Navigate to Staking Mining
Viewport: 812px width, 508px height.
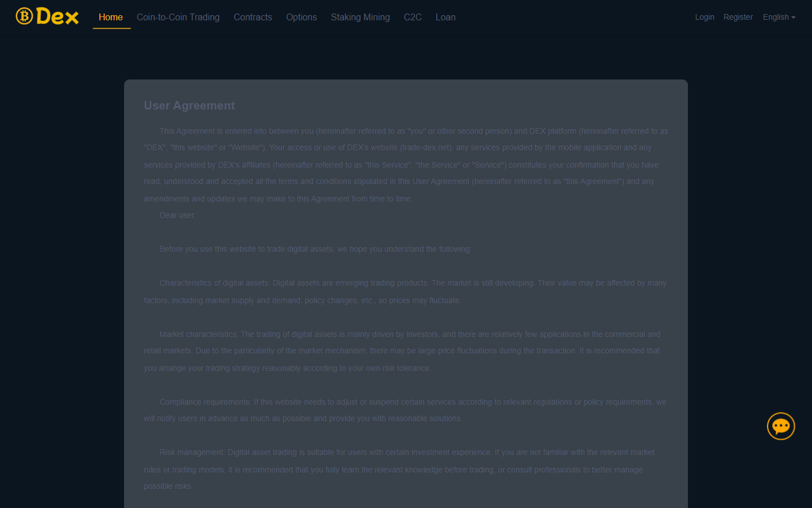click(360, 17)
